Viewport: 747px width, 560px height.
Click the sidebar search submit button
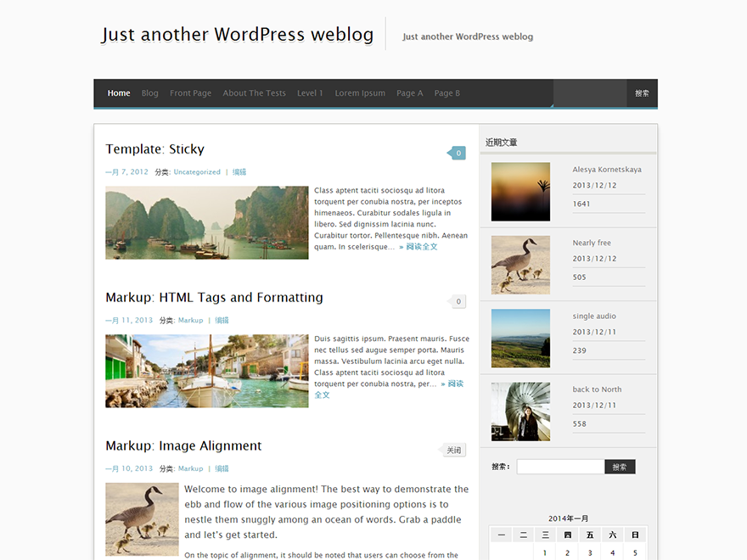[x=620, y=467]
